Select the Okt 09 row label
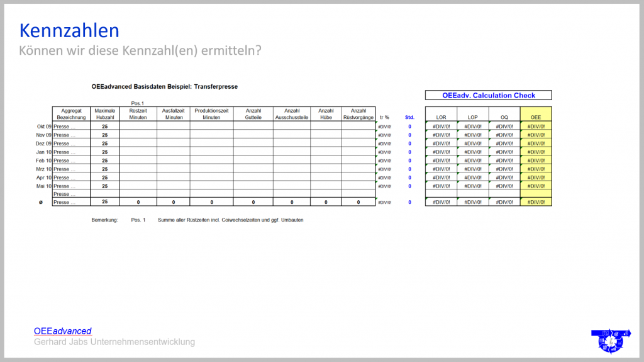Screen dimensions: 644x362 click(43, 127)
